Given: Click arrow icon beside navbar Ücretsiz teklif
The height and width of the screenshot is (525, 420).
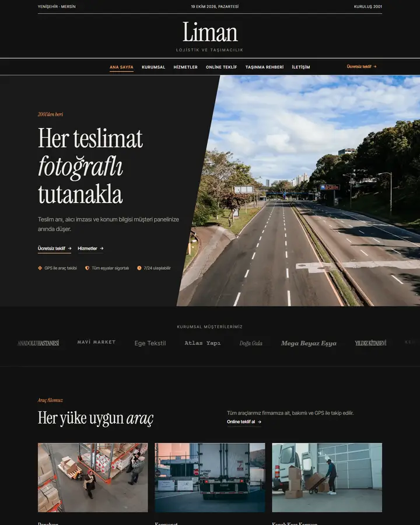Looking at the screenshot, I should click(x=374, y=66).
